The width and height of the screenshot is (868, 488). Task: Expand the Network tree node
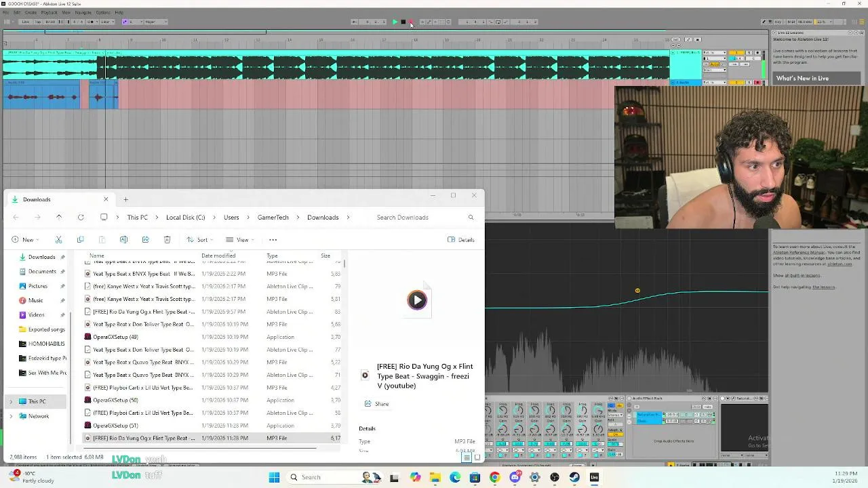(x=10, y=416)
